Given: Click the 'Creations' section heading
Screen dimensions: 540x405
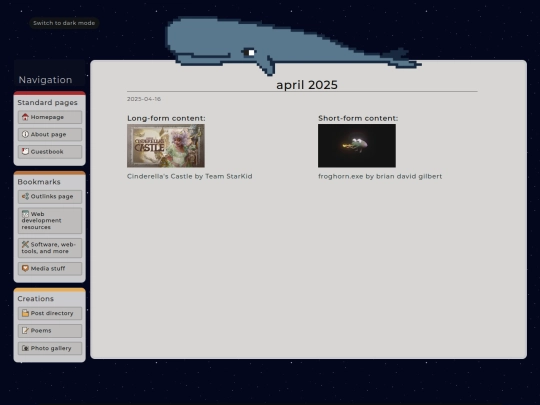Looking at the screenshot, I should pyautogui.click(x=36, y=299).
